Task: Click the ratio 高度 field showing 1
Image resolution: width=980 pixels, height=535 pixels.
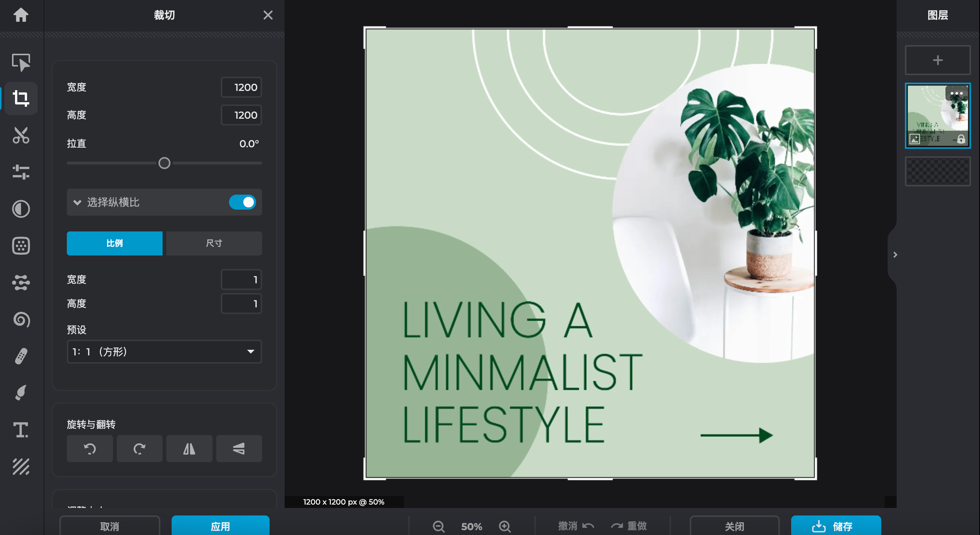Action: pyautogui.click(x=241, y=304)
